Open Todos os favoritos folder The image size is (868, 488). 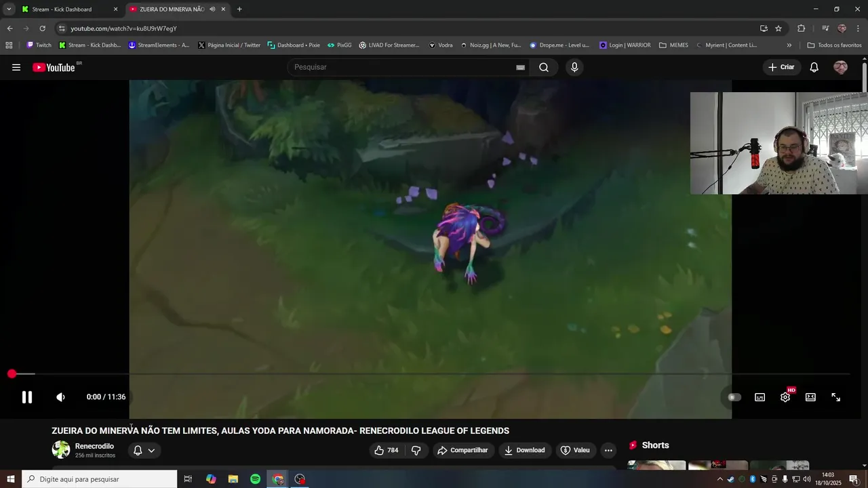[x=834, y=45]
